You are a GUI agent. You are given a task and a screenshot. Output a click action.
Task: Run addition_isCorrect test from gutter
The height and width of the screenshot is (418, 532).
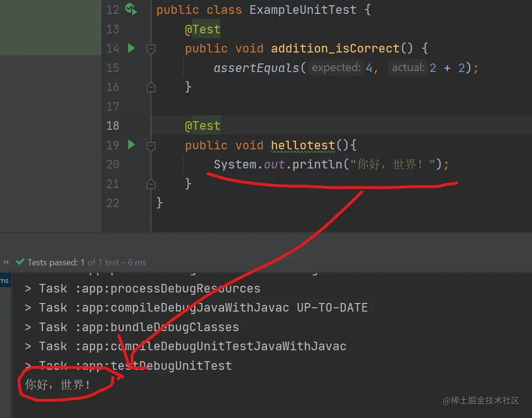pyautogui.click(x=131, y=48)
